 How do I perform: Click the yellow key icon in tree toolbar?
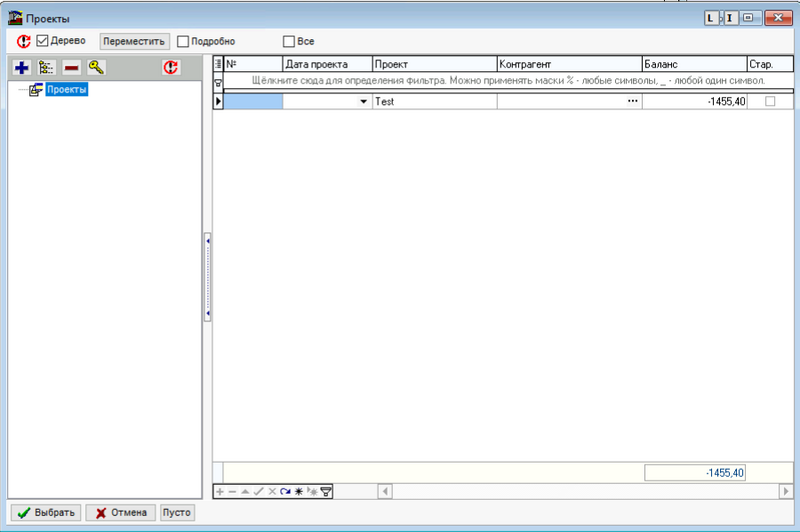pos(96,68)
